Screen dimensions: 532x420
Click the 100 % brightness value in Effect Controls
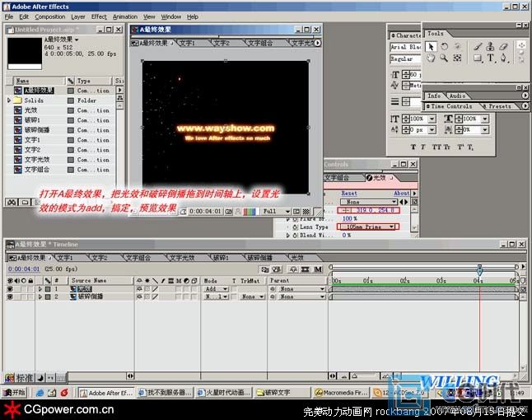coord(349,218)
